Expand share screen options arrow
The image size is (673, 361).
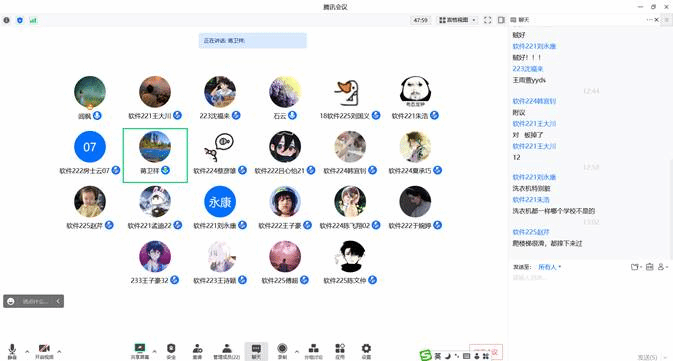pyautogui.click(x=155, y=352)
